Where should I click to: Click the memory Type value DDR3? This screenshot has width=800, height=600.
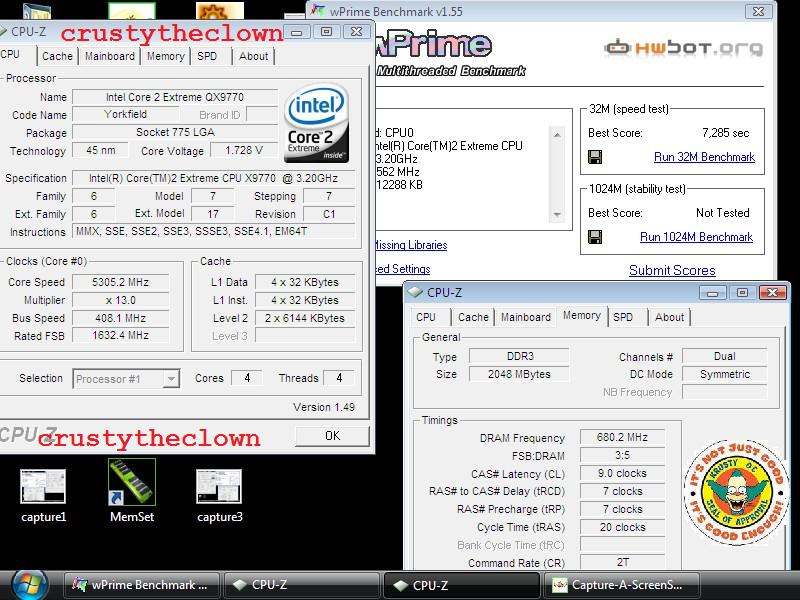coord(519,356)
